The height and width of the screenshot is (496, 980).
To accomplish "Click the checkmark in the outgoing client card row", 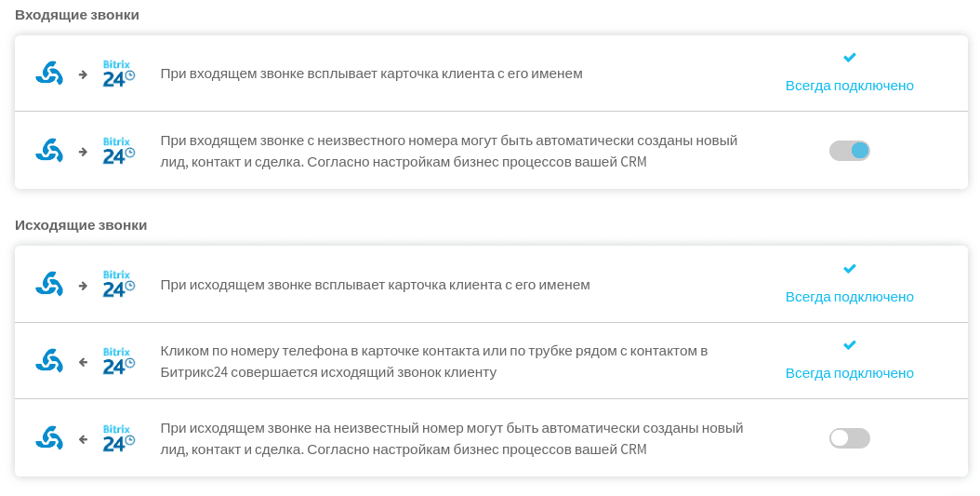I will 850,269.
